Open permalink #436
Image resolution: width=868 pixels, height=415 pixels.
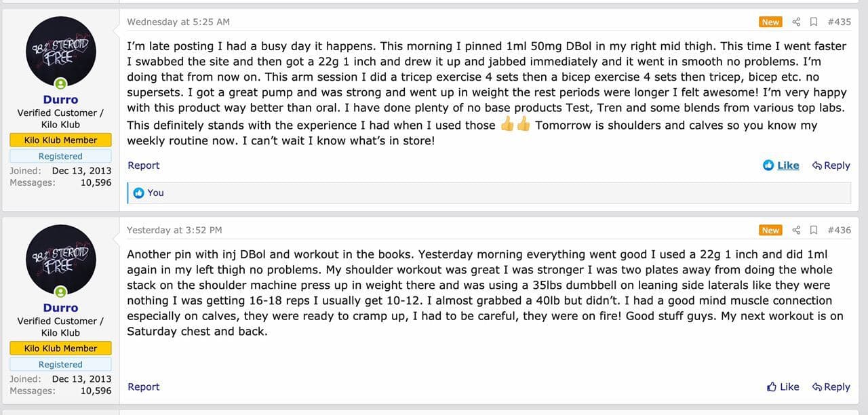pos(839,230)
